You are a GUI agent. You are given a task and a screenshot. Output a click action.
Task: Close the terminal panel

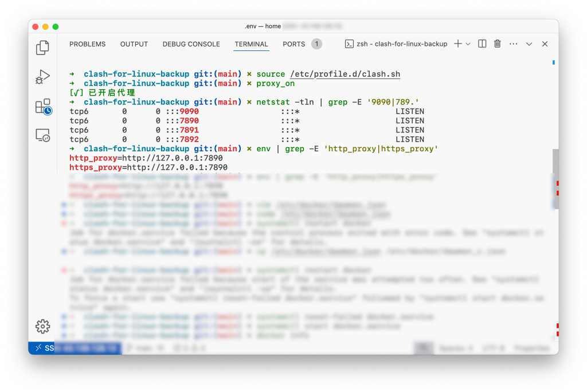click(x=545, y=44)
